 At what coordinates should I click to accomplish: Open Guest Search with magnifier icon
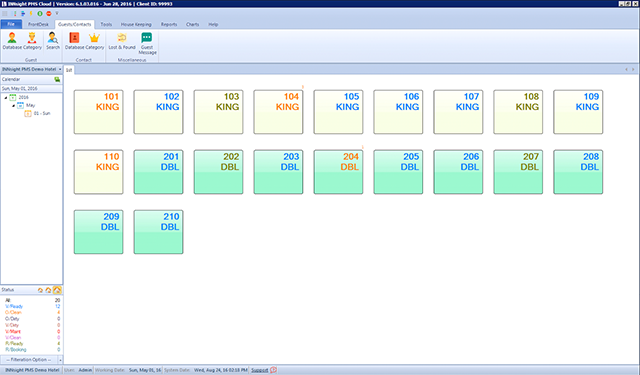pos(53,41)
